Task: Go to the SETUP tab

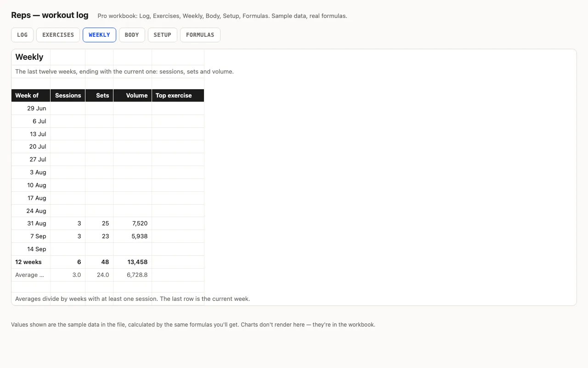Action: click(x=163, y=35)
